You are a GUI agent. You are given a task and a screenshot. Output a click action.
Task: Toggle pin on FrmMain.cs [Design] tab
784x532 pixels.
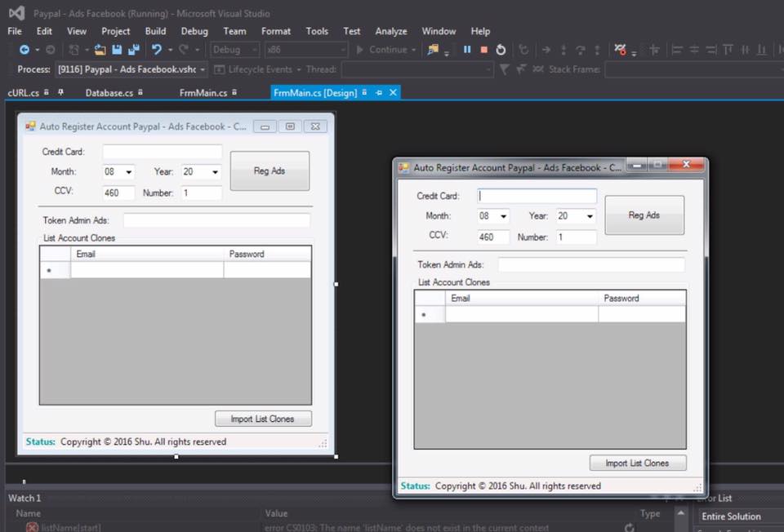(379, 93)
